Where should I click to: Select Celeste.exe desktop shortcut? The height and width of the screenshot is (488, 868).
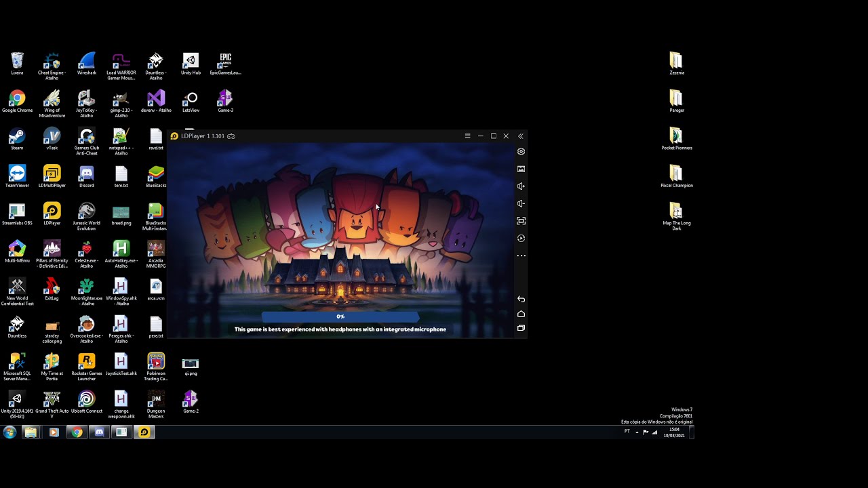point(87,254)
